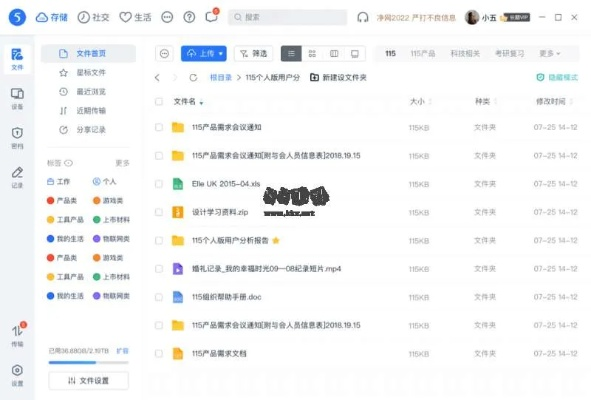Screen dimensions: 591x400
Task: Check the box for 115个人版用户分析报告
Action: [x=159, y=241]
